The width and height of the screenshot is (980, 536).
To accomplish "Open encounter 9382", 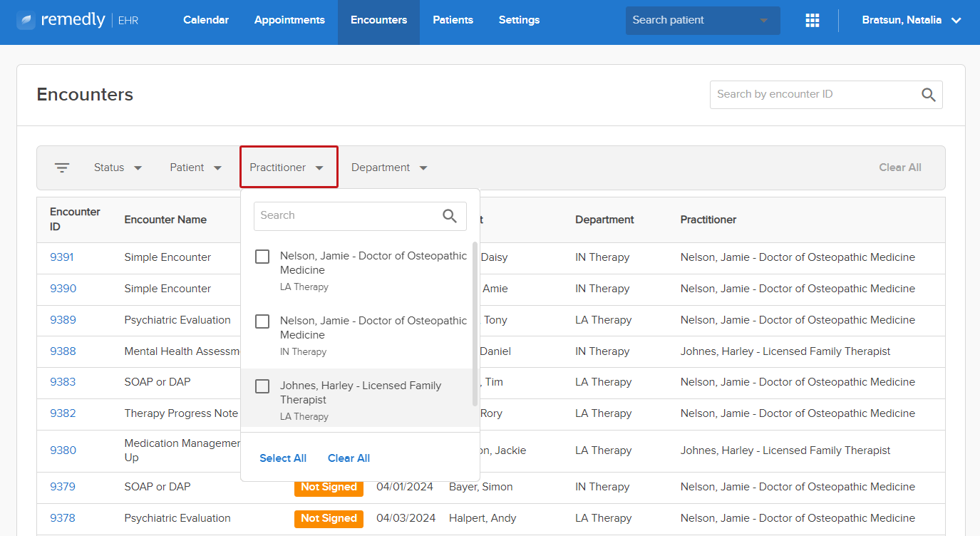I will 63,413.
